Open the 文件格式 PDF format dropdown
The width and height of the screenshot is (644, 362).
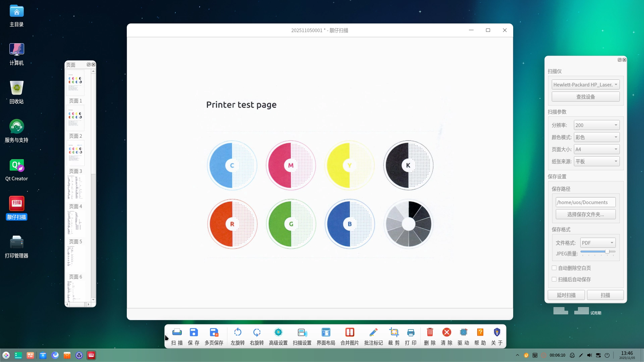pyautogui.click(x=598, y=243)
